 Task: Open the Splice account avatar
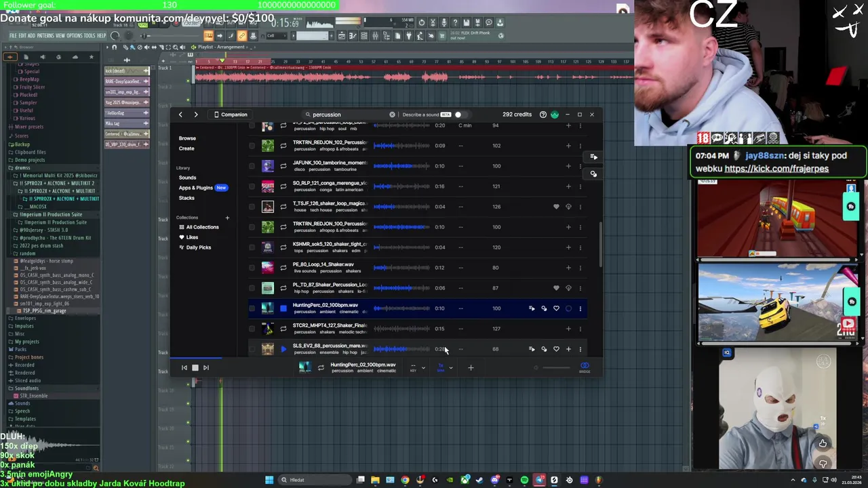555,115
